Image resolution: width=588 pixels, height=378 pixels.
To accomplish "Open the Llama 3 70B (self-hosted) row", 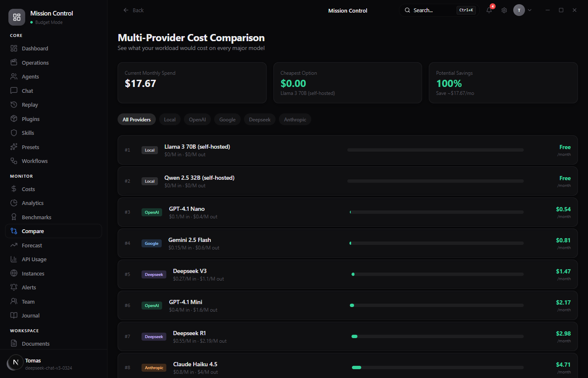I will pos(347,150).
